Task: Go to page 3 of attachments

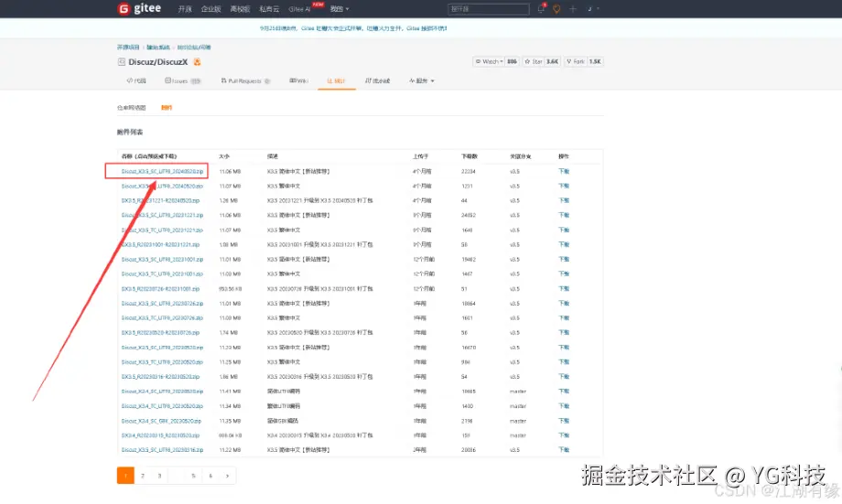Action: point(159,476)
